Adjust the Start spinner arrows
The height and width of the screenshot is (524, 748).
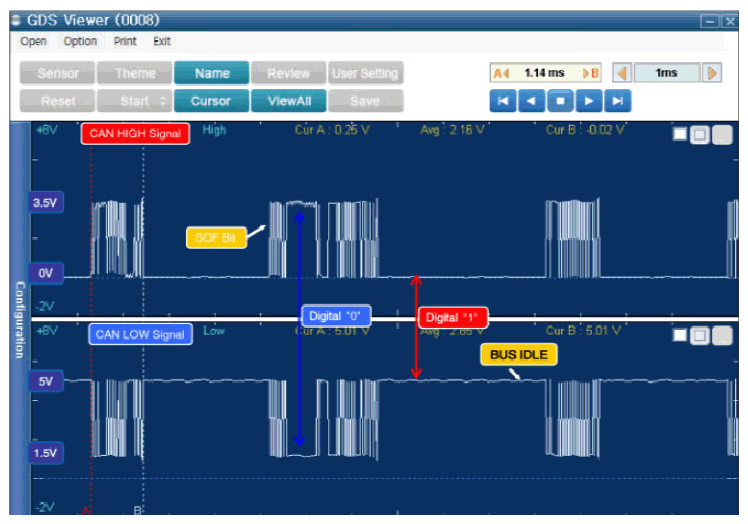[163, 101]
